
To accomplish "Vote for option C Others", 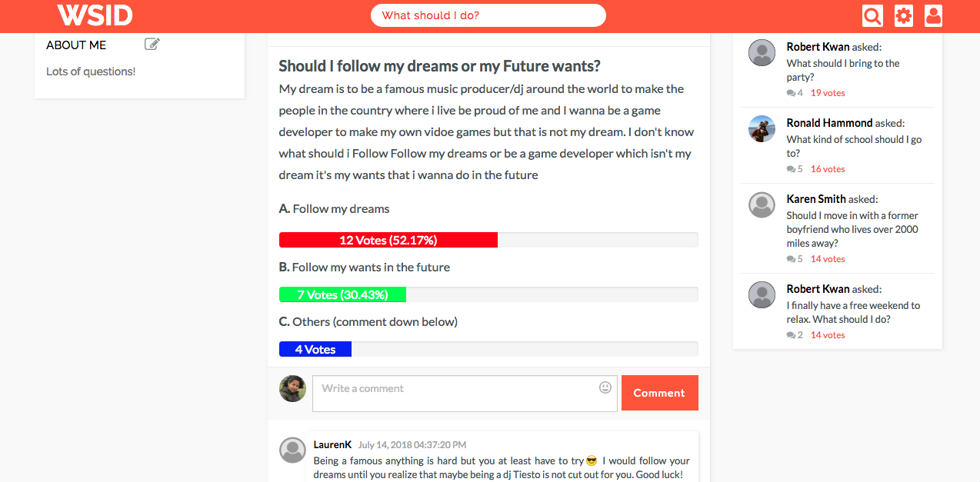I will pos(369,321).
